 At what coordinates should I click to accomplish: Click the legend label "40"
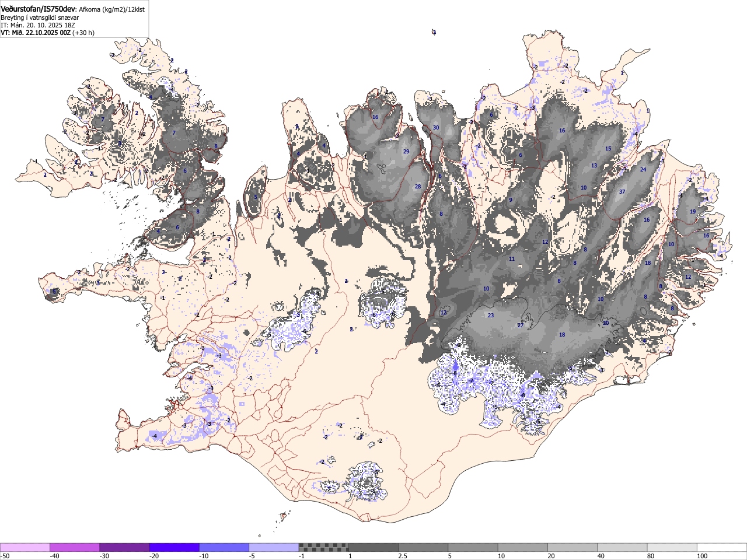(x=601, y=556)
